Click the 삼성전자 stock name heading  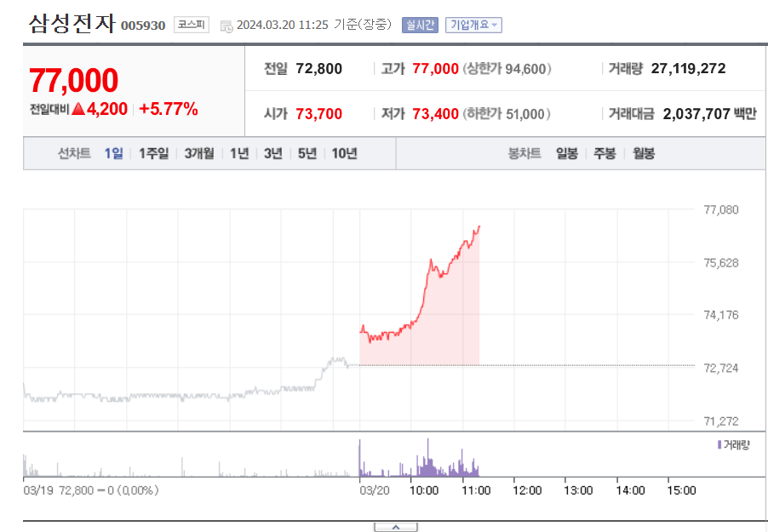point(72,24)
